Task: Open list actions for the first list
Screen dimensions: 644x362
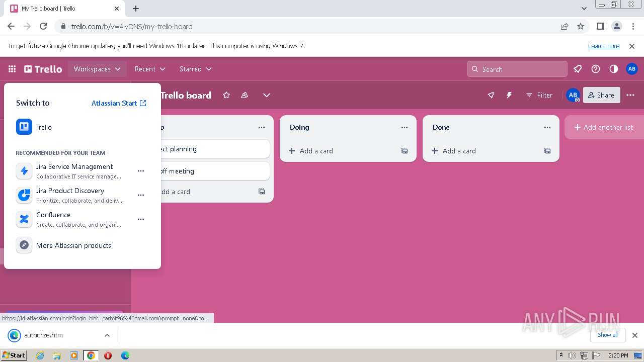Action: (262, 127)
